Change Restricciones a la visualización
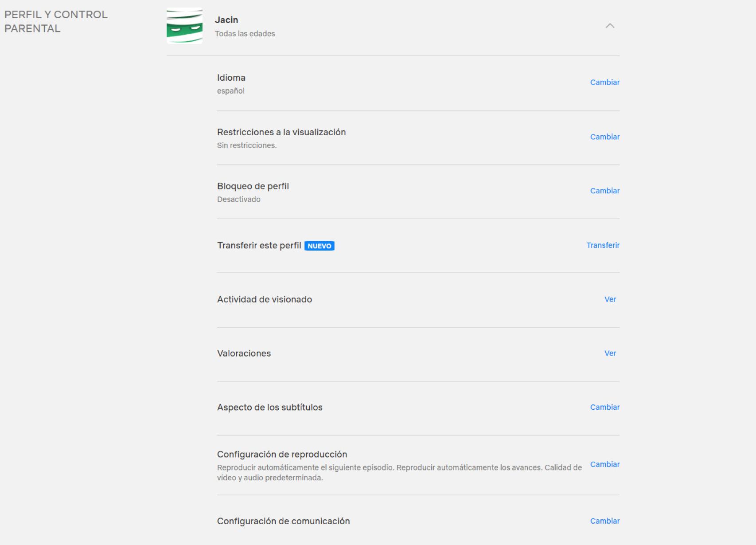Image resolution: width=756 pixels, height=545 pixels. click(604, 137)
